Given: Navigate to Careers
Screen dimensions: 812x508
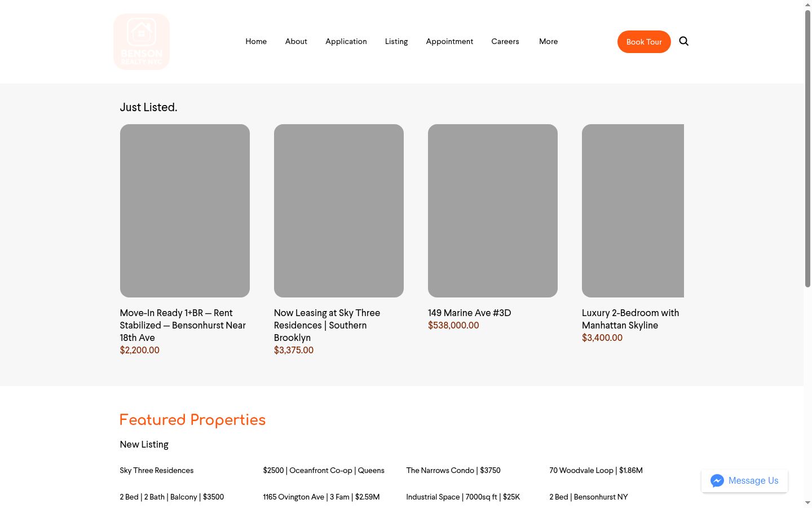Looking at the screenshot, I should pyautogui.click(x=505, y=41).
